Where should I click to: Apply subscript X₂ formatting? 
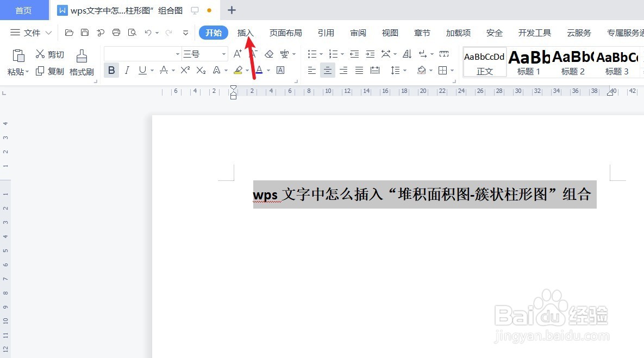click(x=201, y=70)
